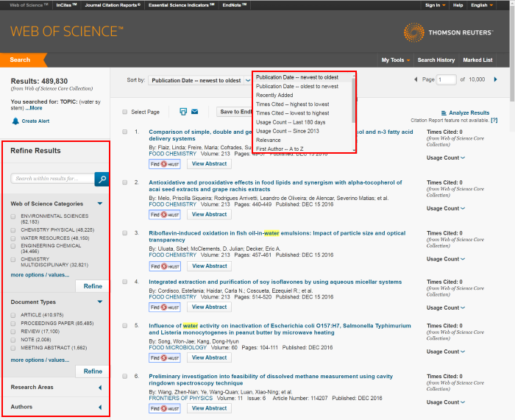Image resolution: width=515 pixels, height=420 pixels.
Task: Open the FOOD MICROBIOLOGY journal link
Action: point(178,347)
